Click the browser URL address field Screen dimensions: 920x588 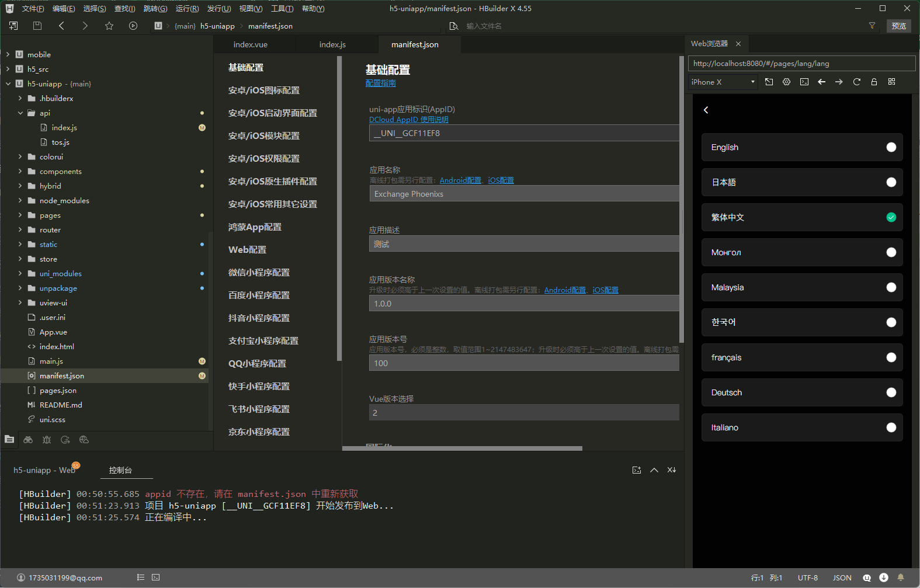801,63
